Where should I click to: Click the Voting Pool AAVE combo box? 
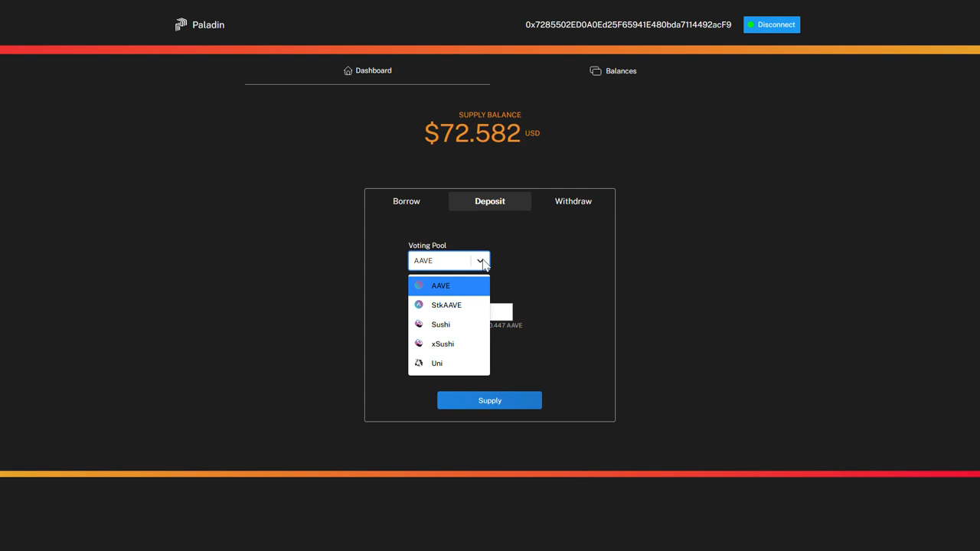(x=449, y=261)
